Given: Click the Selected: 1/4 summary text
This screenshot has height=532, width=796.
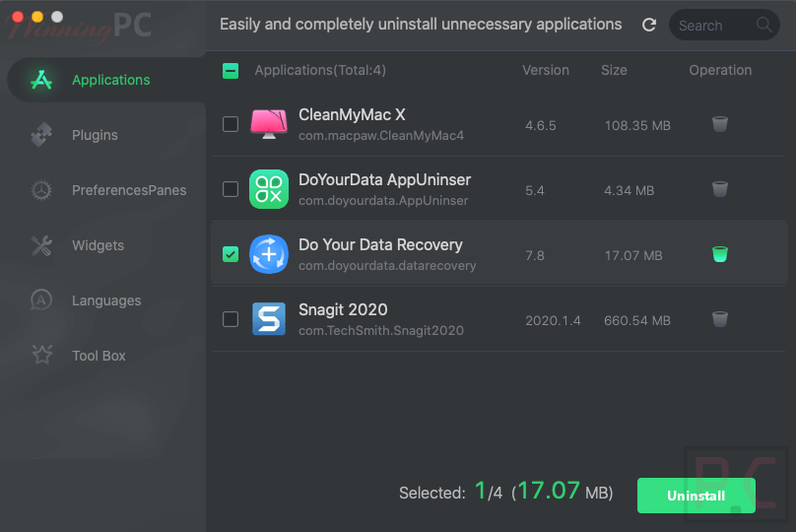Looking at the screenshot, I should click(x=505, y=492).
